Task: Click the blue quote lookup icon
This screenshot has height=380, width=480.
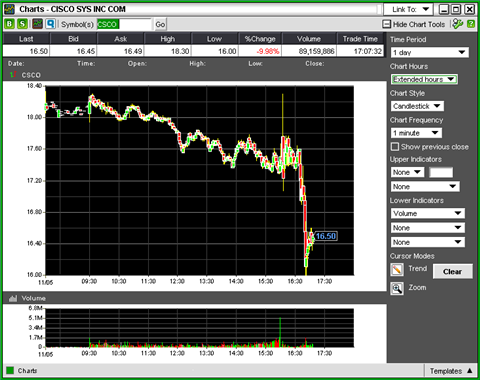Action: point(50,24)
